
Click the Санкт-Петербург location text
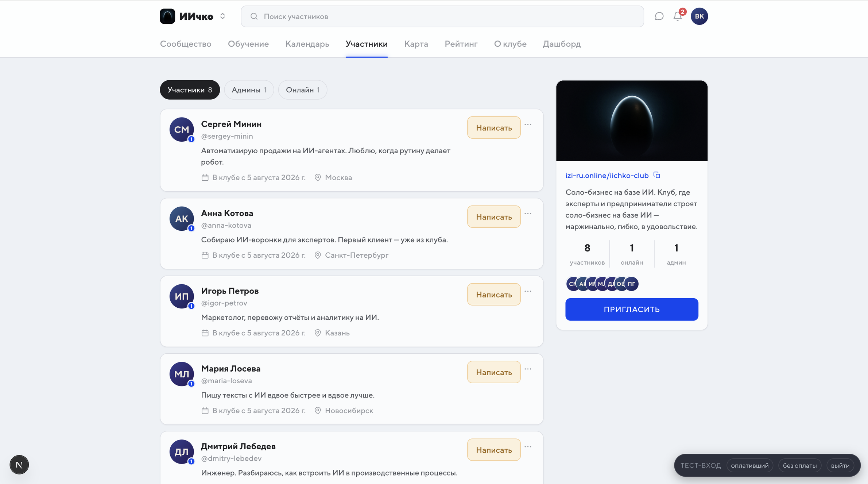pos(357,255)
